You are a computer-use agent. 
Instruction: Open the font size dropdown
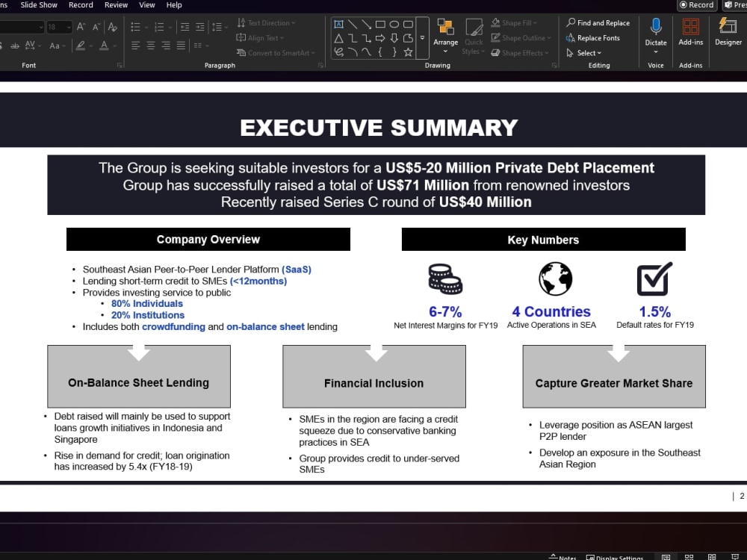(69, 27)
